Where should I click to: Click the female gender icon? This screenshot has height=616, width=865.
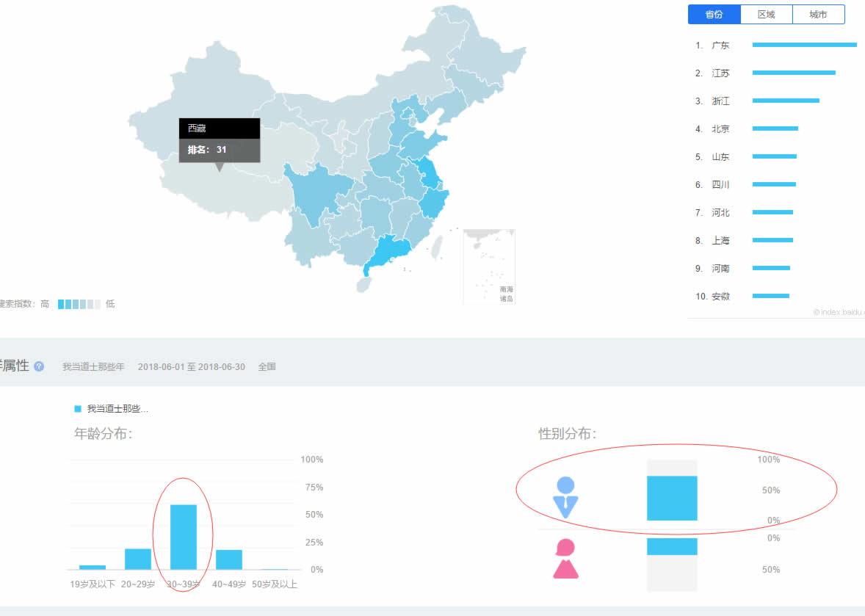click(565, 559)
